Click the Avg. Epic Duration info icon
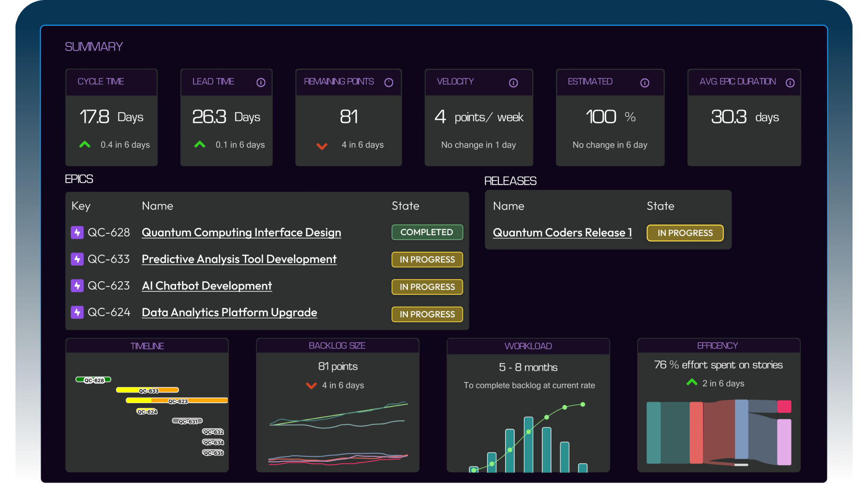The height and width of the screenshot is (484, 868). pyautogui.click(x=790, y=83)
